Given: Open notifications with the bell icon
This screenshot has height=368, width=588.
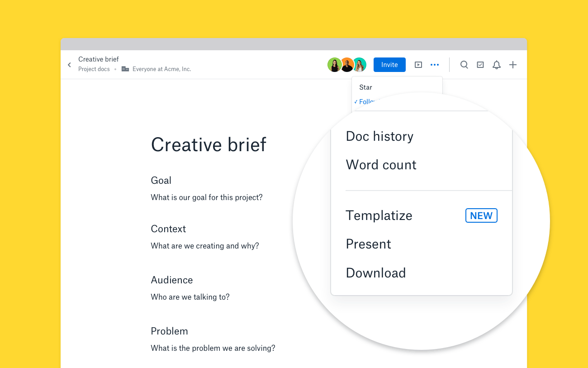Looking at the screenshot, I should (x=496, y=64).
